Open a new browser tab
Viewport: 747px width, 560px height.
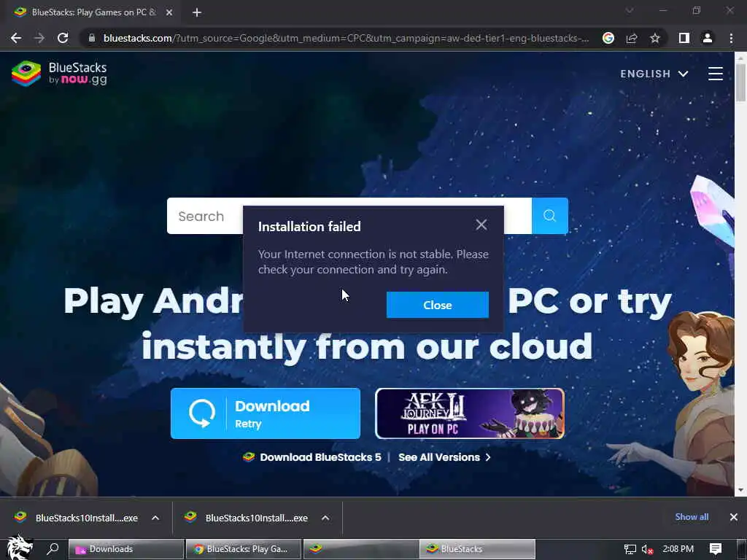197,12
